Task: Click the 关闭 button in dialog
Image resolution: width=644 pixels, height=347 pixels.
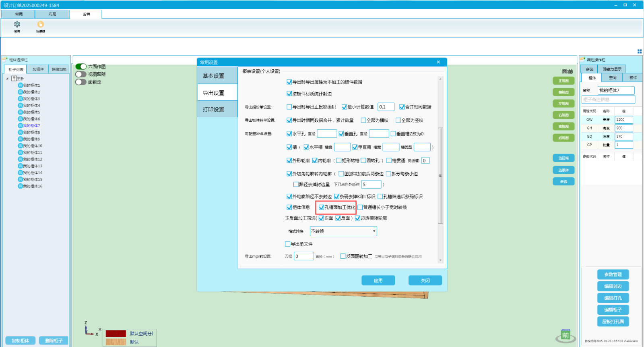Action: (425, 281)
